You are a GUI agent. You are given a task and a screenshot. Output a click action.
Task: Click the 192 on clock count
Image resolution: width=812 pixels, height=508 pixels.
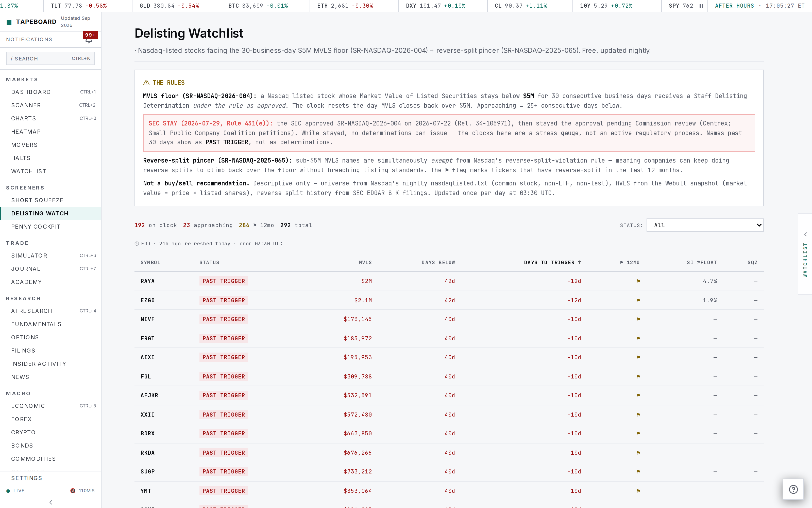point(156,225)
